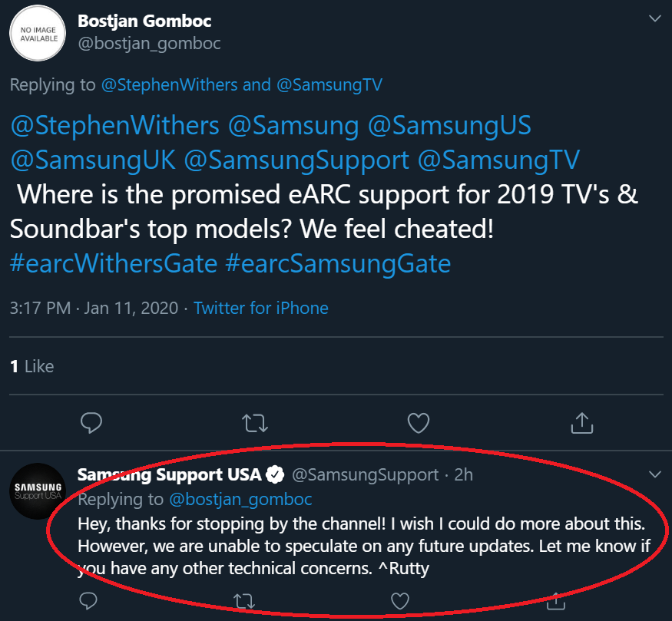The image size is (672, 621).
Task: Reply to Bostjan Gomboc's tweet
Action: point(91,422)
